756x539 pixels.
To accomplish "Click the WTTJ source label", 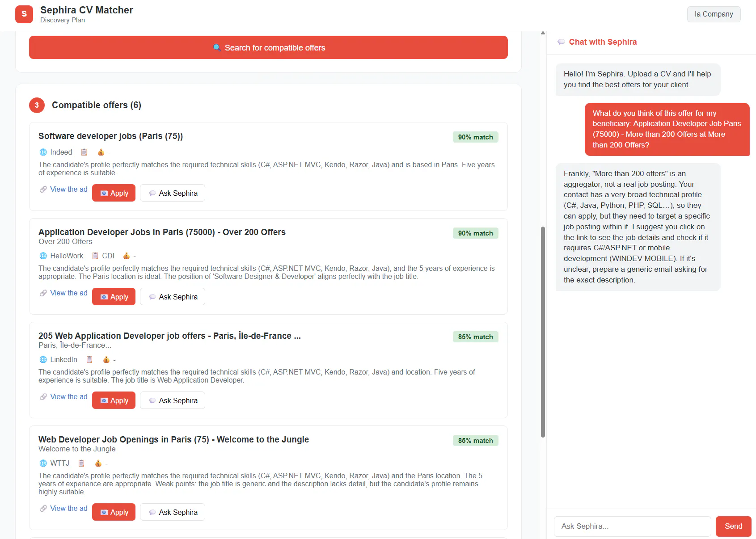I will tap(59, 463).
